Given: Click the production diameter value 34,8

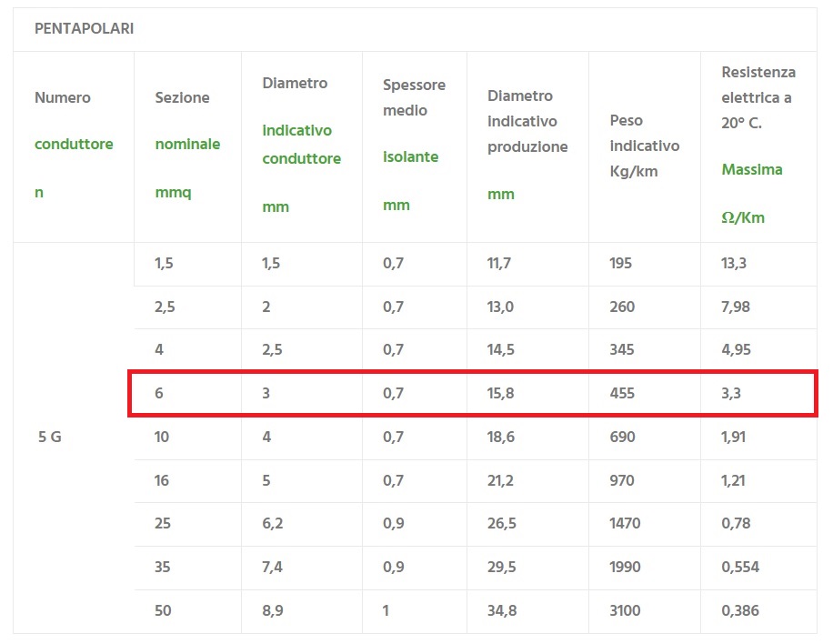Looking at the screenshot, I should click(502, 611).
